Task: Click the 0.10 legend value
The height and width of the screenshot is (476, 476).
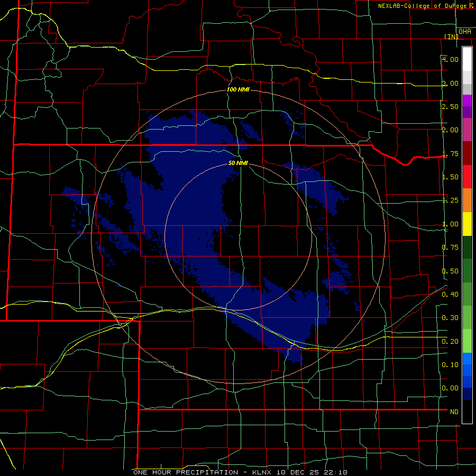Action: coord(450,365)
